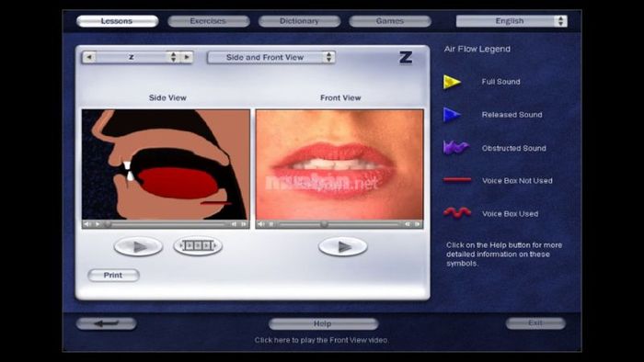Click the 'Air Flow Legend' heading
Viewport: 644px width, 362px height.
click(x=477, y=50)
